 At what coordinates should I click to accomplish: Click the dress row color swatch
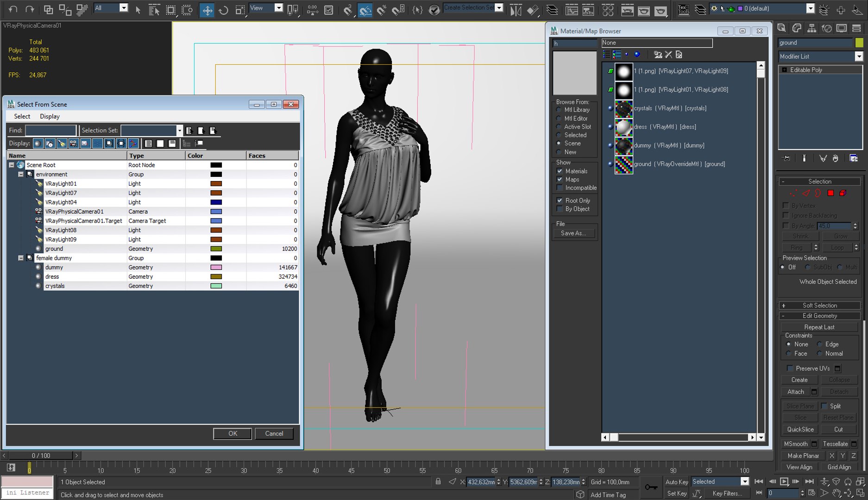pyautogui.click(x=216, y=276)
